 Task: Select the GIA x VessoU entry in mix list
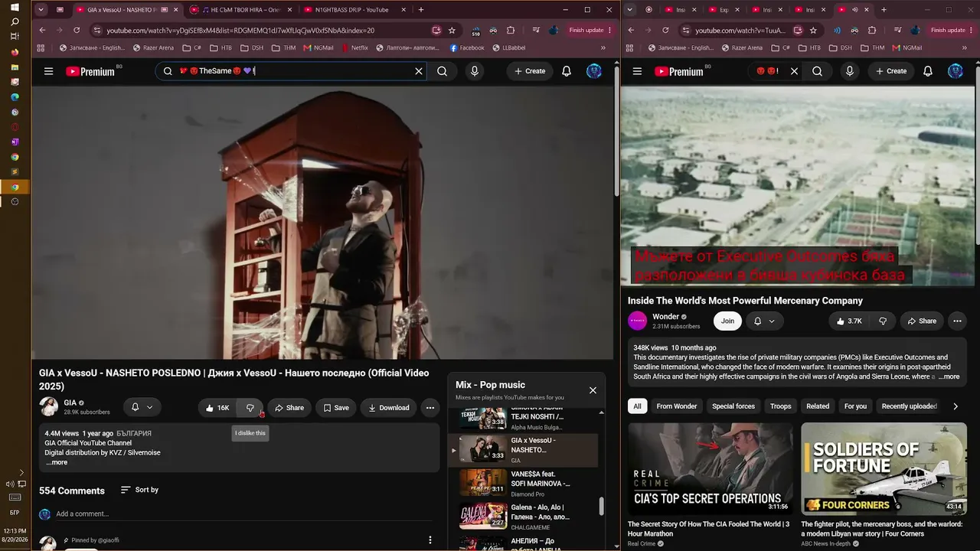[524, 450]
